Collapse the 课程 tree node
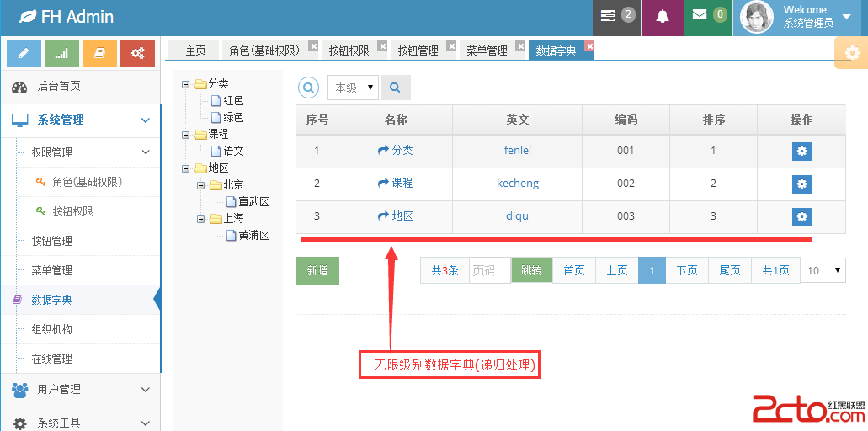This screenshot has height=431, width=868. click(185, 135)
